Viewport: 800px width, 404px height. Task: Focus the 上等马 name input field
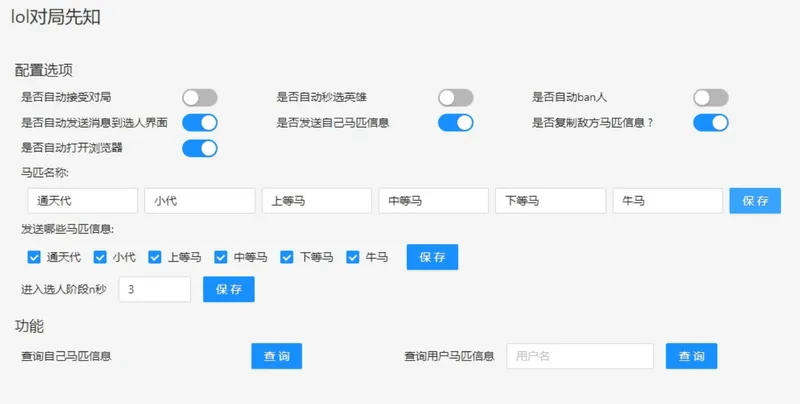pos(317,201)
